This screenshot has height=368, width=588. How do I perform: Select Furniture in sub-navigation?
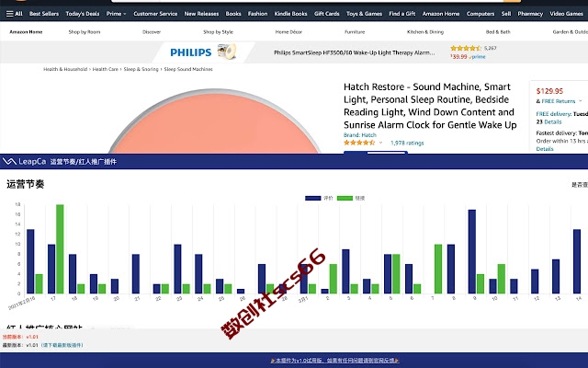pos(355,32)
